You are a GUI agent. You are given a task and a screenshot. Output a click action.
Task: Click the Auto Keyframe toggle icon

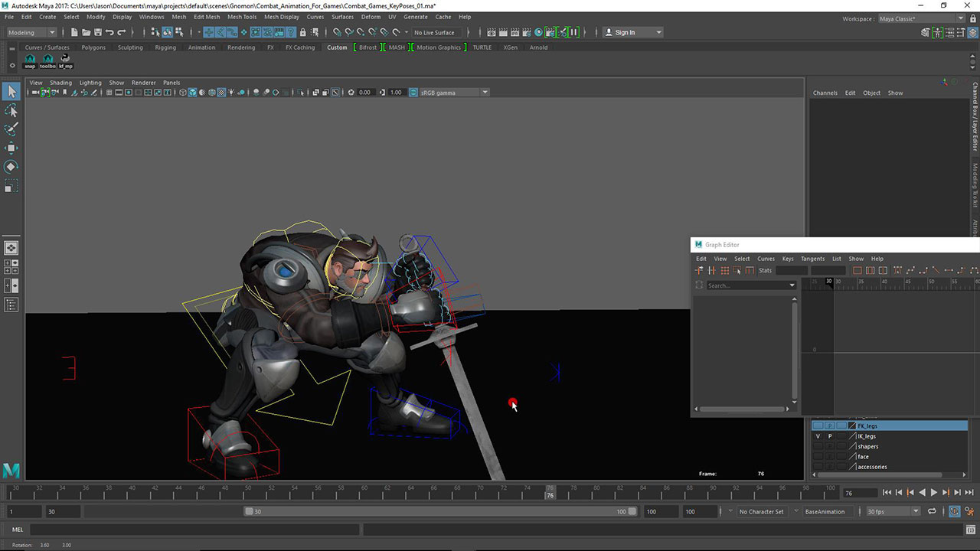(956, 511)
